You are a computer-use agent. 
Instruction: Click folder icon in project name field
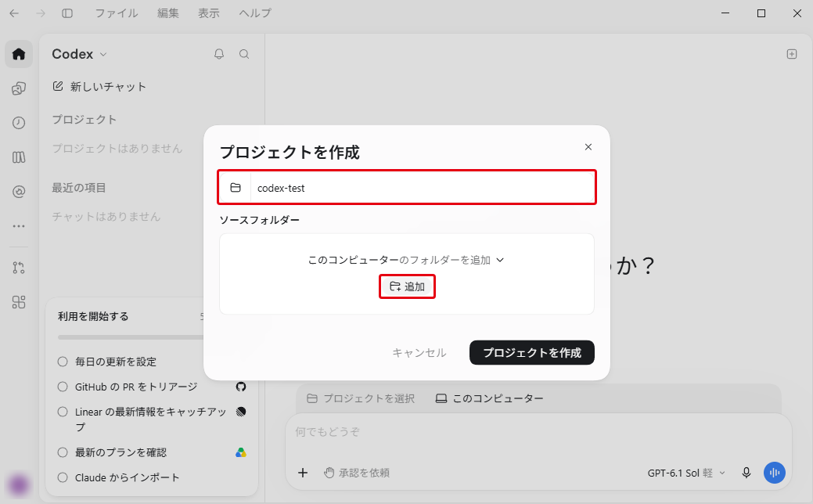[236, 188]
